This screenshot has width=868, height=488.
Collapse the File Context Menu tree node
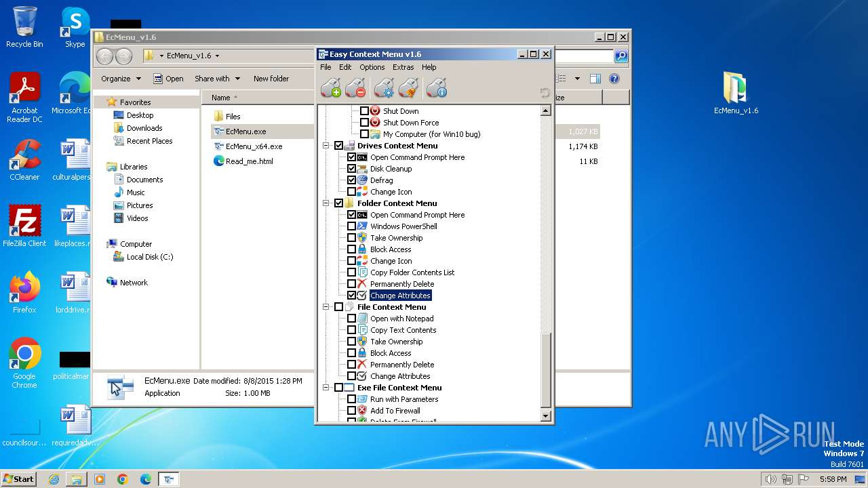click(x=326, y=307)
